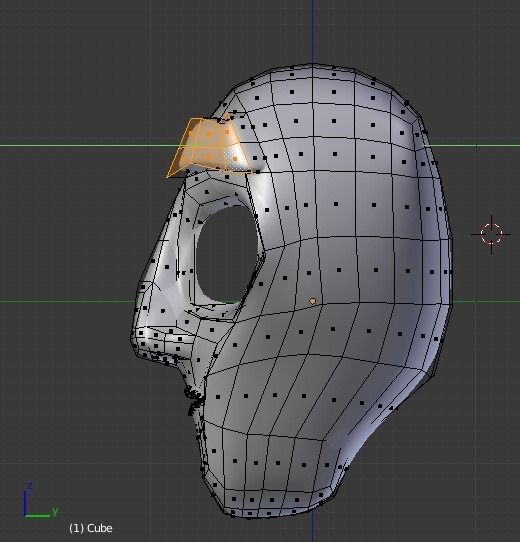Image resolution: width=520 pixels, height=542 pixels.
Task: Click the corner origin of the axis gizmo
Action: [25, 516]
